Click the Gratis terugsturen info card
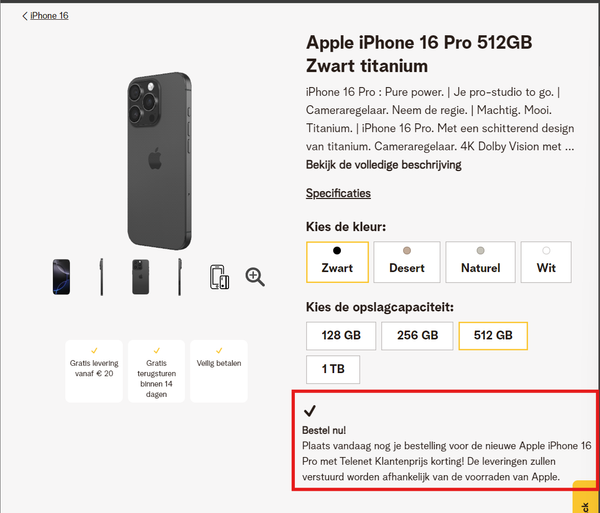Viewport: 600px width, 513px height. pyautogui.click(x=156, y=370)
